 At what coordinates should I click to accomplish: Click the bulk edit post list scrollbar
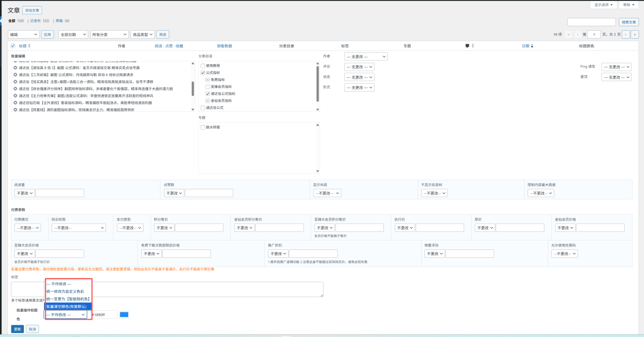pos(193,89)
